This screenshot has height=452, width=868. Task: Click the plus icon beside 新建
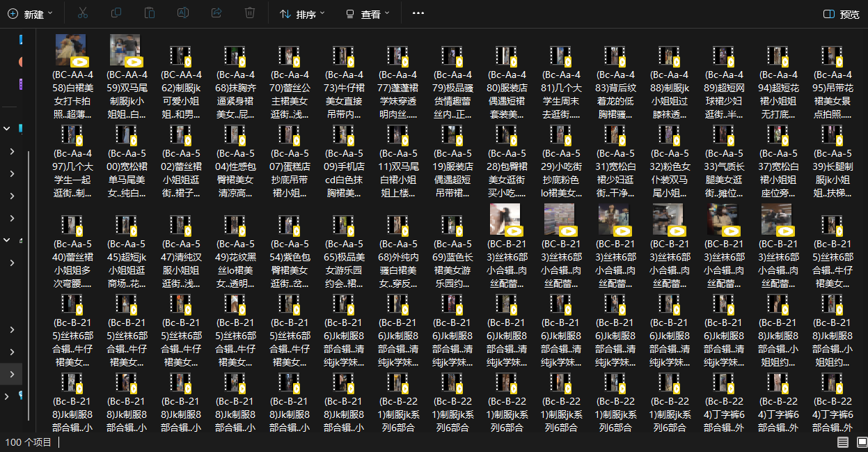pyautogui.click(x=13, y=14)
